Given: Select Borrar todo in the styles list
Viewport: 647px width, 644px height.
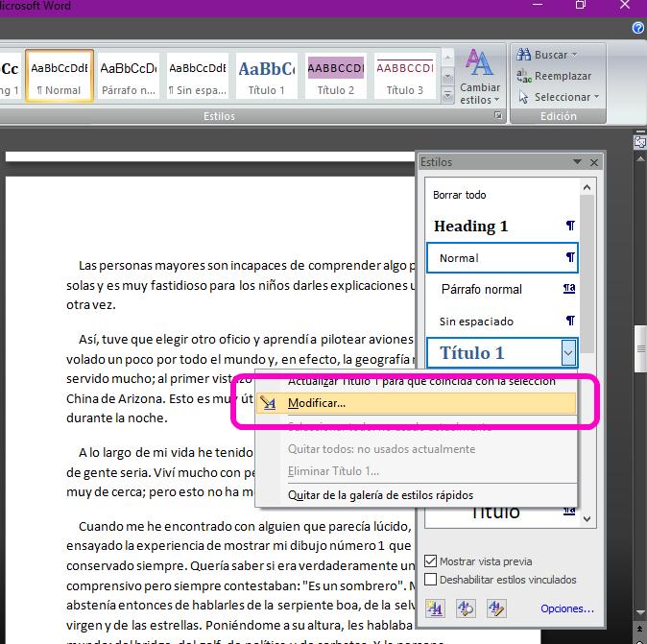Looking at the screenshot, I should point(460,195).
